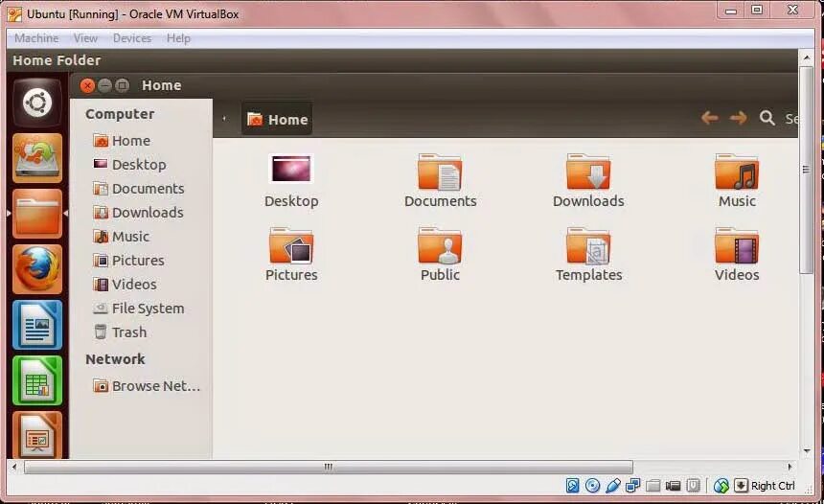
Task: Open Downloads in the sidebar
Action: [x=138, y=213]
